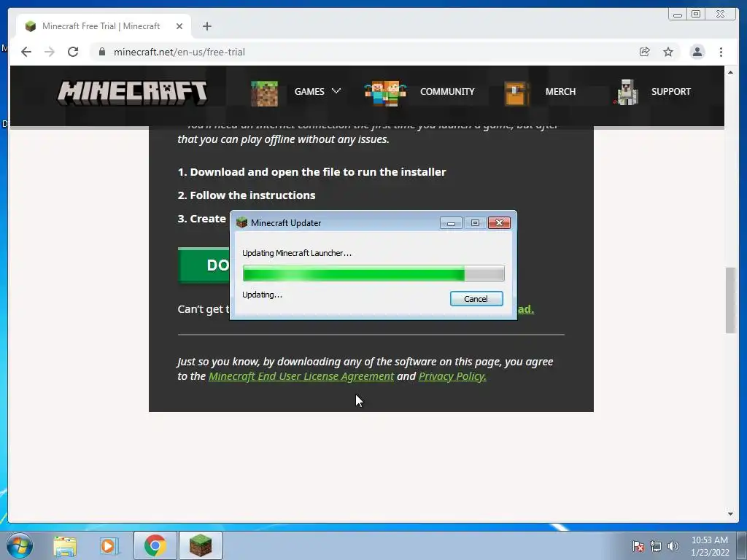Click the grass block Games icon

pos(264,93)
